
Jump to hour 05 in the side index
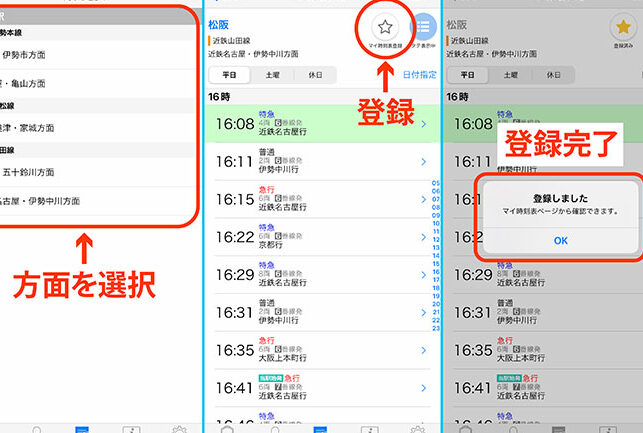click(x=436, y=183)
